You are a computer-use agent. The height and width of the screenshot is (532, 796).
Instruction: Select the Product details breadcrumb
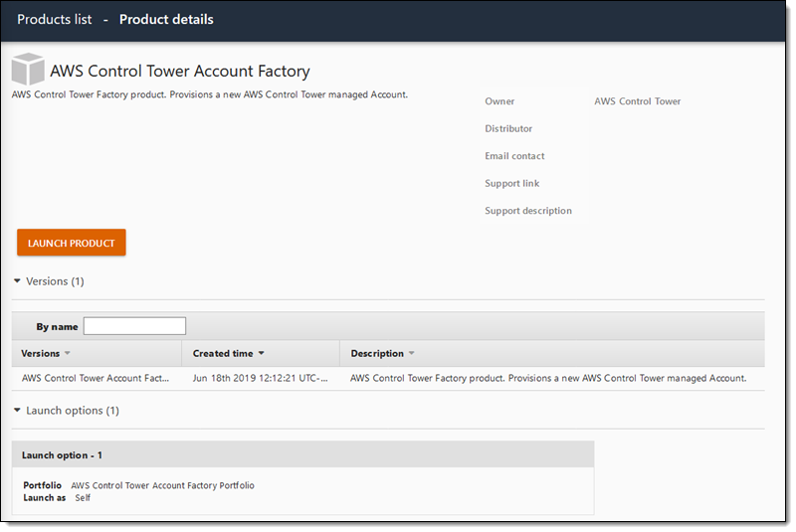166,19
